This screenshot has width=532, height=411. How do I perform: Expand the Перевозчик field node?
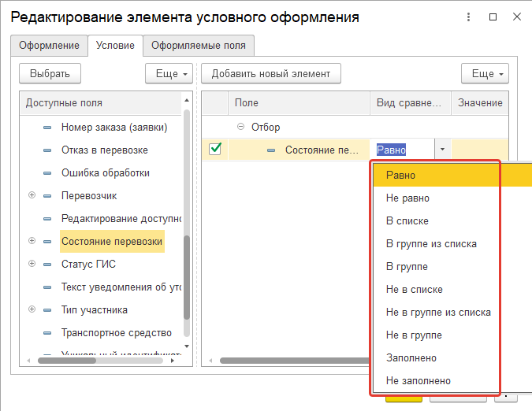click(x=32, y=195)
